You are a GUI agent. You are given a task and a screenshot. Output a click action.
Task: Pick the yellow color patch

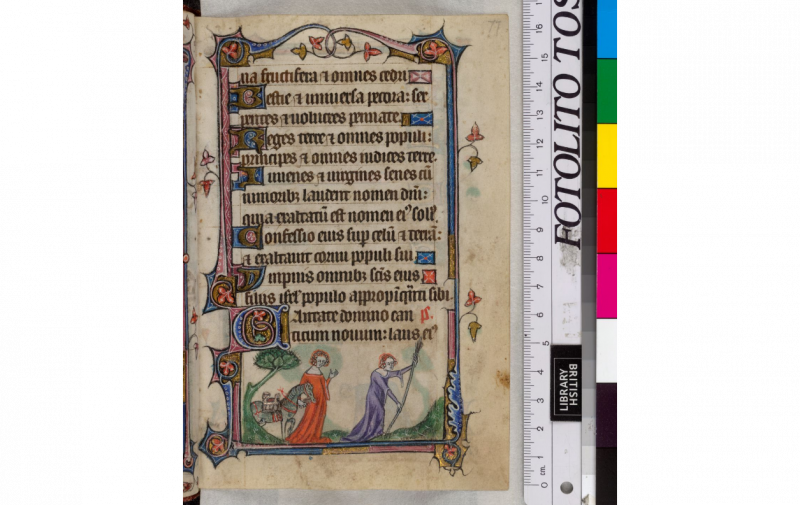pyautogui.click(x=607, y=155)
